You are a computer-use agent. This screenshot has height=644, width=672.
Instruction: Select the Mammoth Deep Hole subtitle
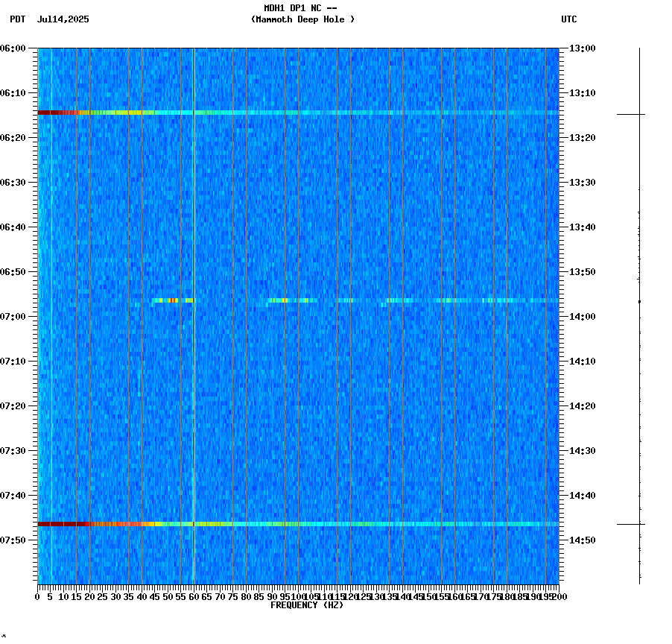point(302,20)
